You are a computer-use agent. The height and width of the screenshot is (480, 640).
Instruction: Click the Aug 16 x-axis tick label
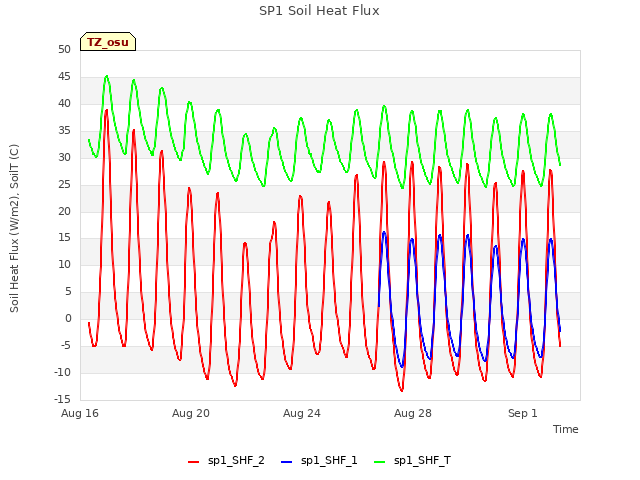click(x=80, y=413)
